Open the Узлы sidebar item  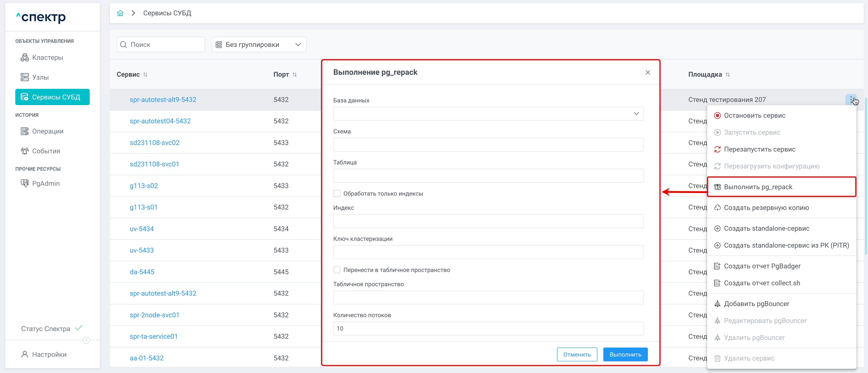[40, 77]
